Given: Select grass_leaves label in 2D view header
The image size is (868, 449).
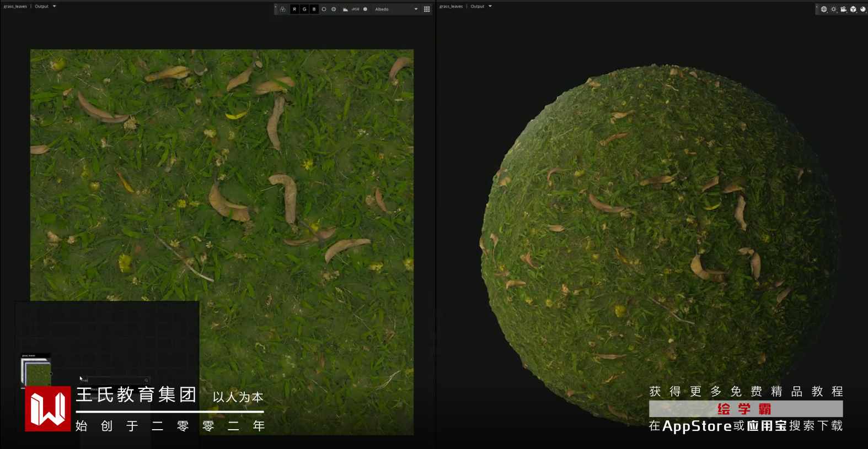Looking at the screenshot, I should tap(15, 7).
